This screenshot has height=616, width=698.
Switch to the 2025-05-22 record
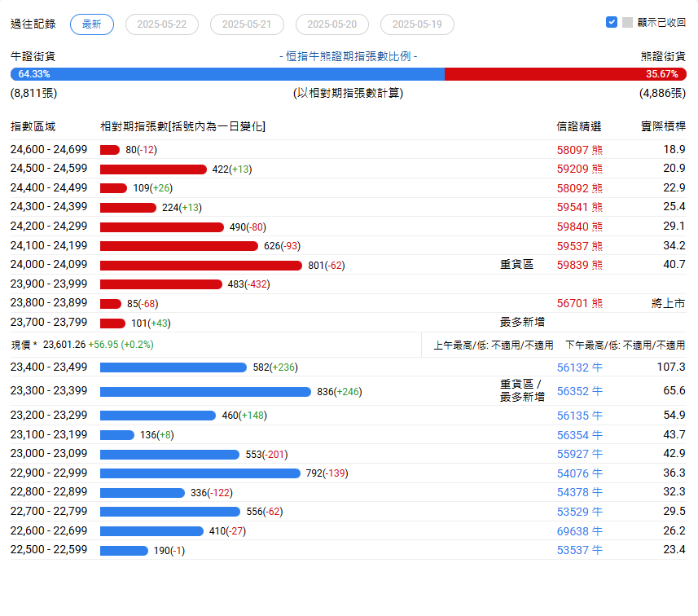(x=161, y=24)
